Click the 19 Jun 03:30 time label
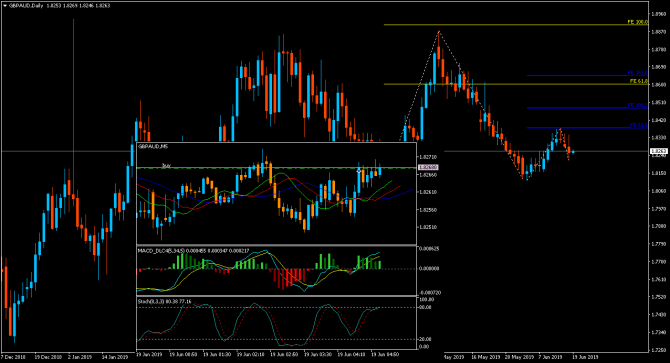This screenshot has height=363, width=670. point(317,354)
